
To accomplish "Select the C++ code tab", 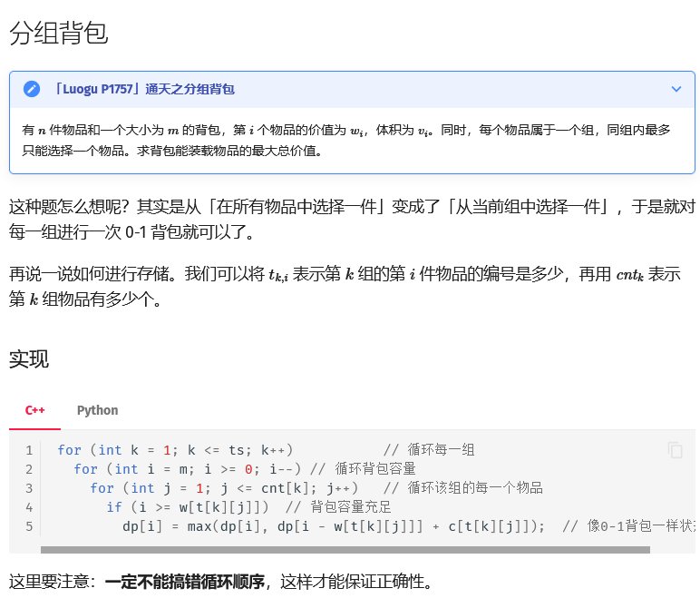I will [x=34, y=410].
